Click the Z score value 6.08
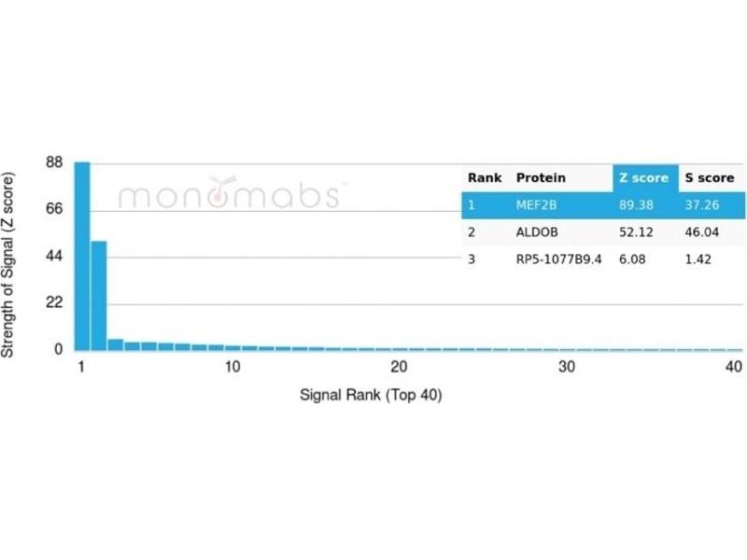This screenshot has width=747, height=560. [x=634, y=259]
